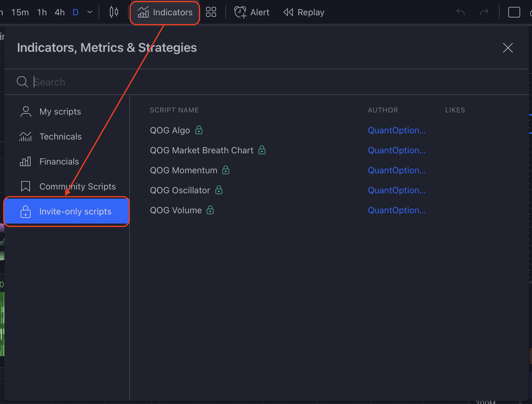The image size is (532, 404).
Task: Open the indicator templates grid icon
Action: pos(211,12)
